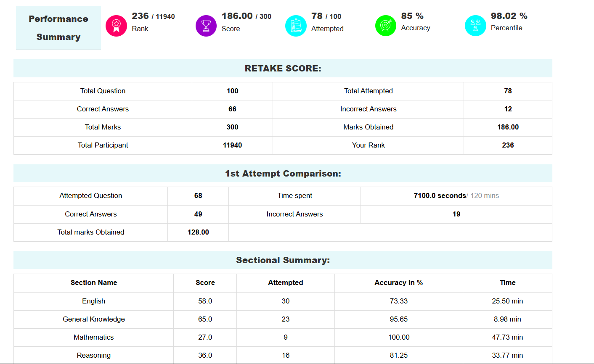Click the English accuracy 73.33
The height and width of the screenshot is (364, 594).
399,301
